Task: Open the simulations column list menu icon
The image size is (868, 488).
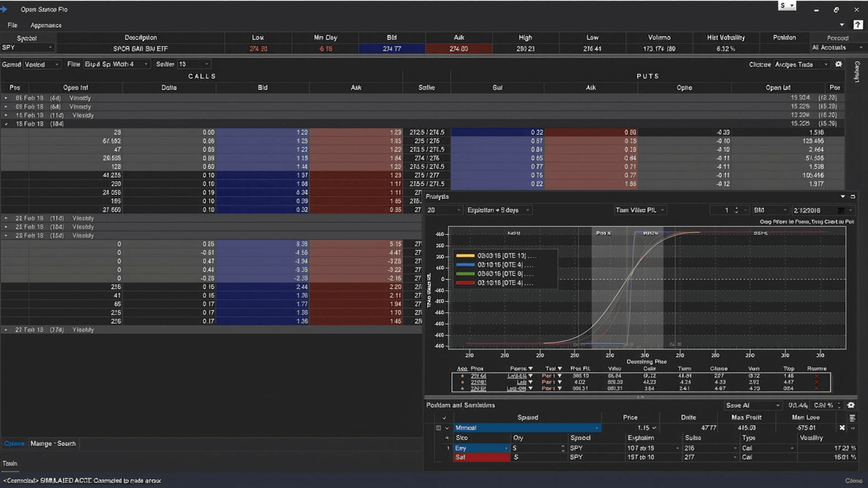Action: click(852, 418)
